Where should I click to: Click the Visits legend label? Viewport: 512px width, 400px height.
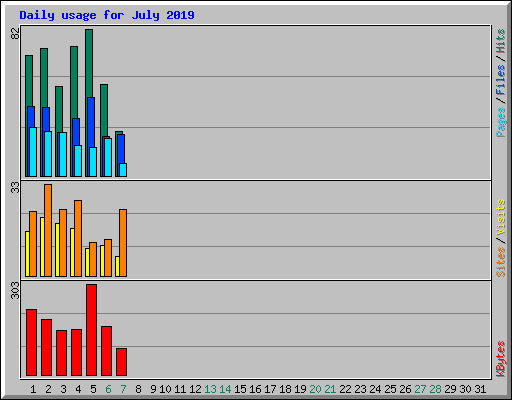[500, 217]
